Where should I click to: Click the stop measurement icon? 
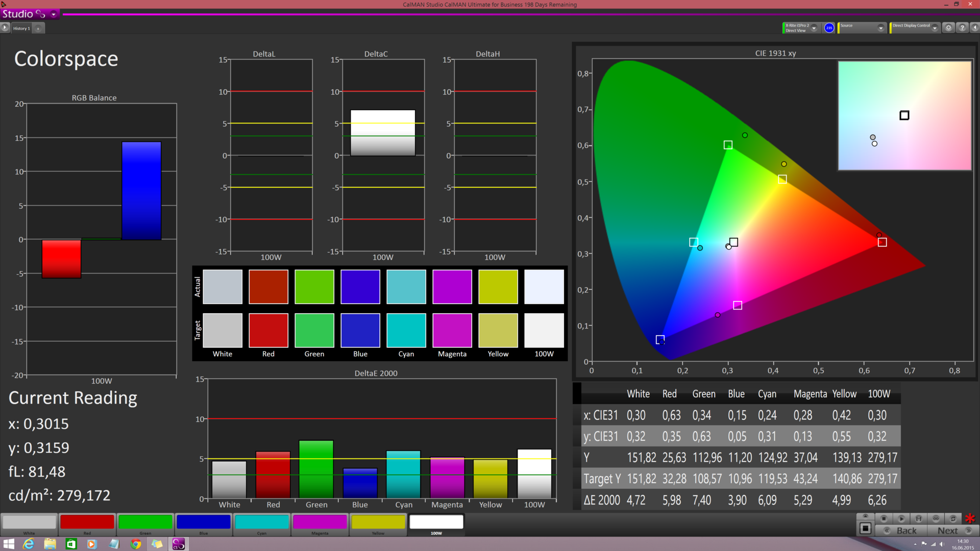point(884,518)
